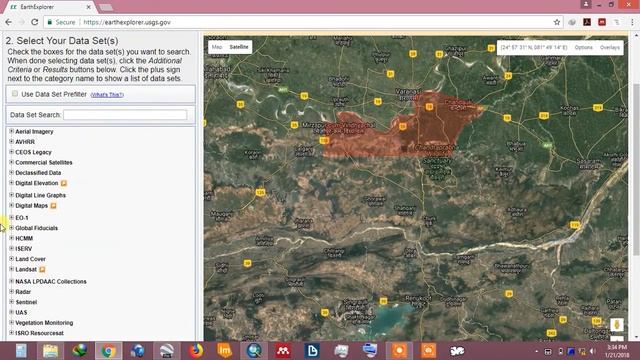
Task: Click the taskbar clock
Action: [617, 351]
